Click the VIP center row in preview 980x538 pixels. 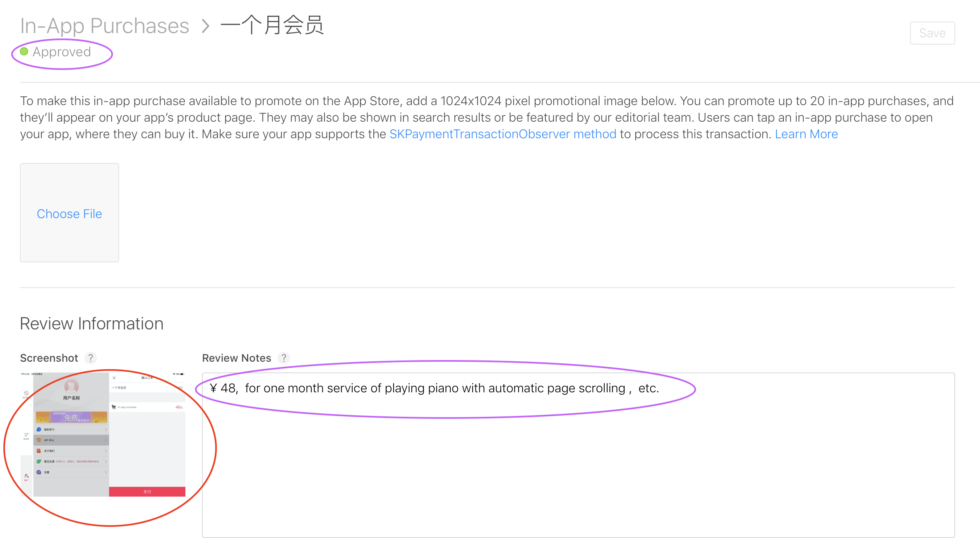click(x=71, y=440)
